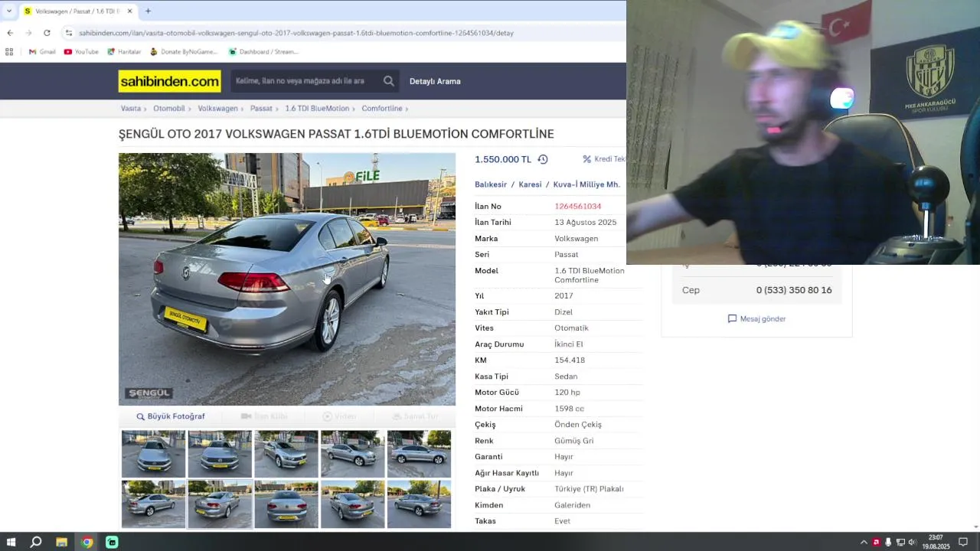Select the Otomobil breadcrumb

point(169,109)
